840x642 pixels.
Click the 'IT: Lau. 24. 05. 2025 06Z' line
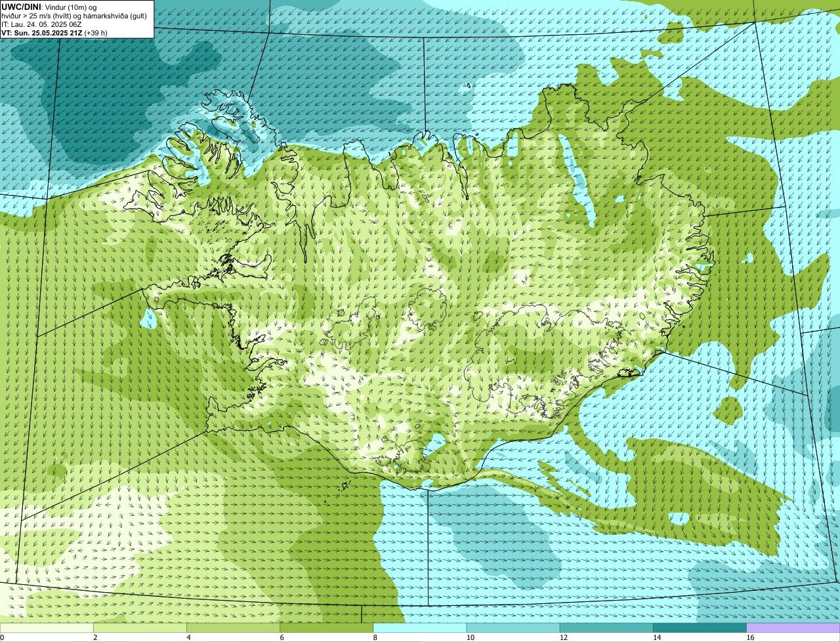[42, 24]
